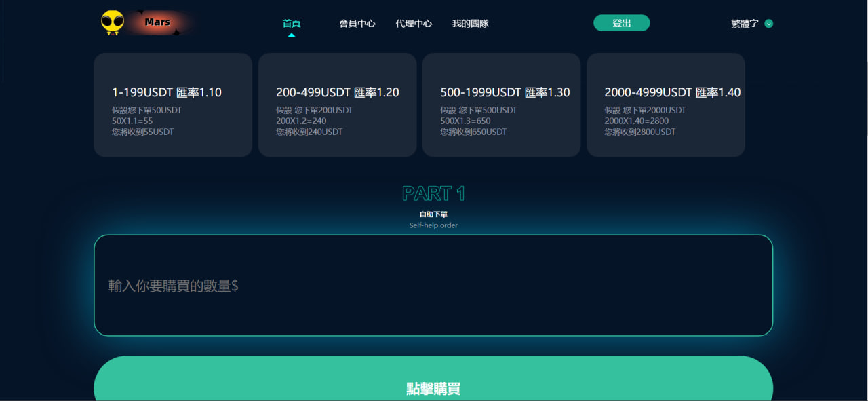Navigate to 代理中心
Viewport: 868px width, 401px height.
(414, 24)
